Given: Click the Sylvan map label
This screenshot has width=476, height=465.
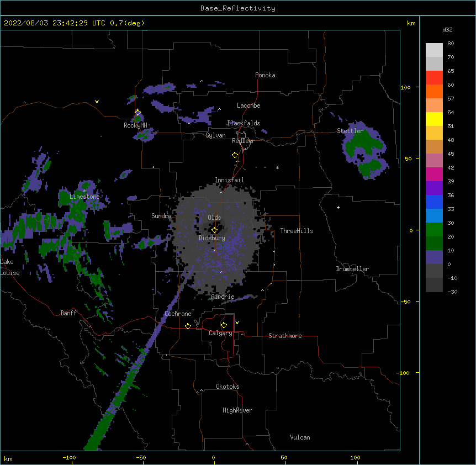Looking at the screenshot, I should (215, 135).
